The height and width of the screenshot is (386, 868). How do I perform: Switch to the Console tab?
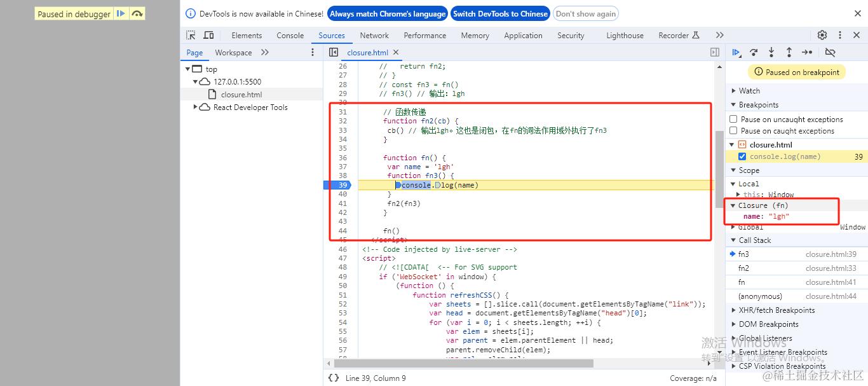(290, 35)
